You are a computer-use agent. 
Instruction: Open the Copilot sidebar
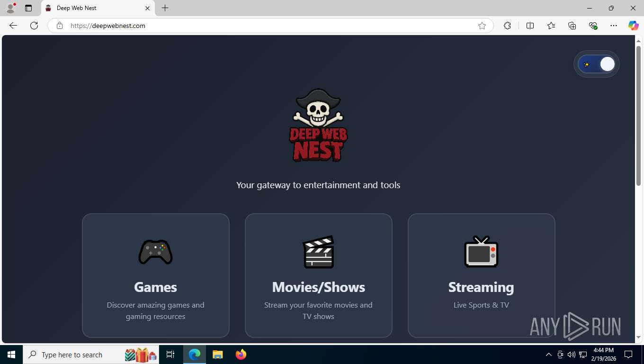pos(634,26)
